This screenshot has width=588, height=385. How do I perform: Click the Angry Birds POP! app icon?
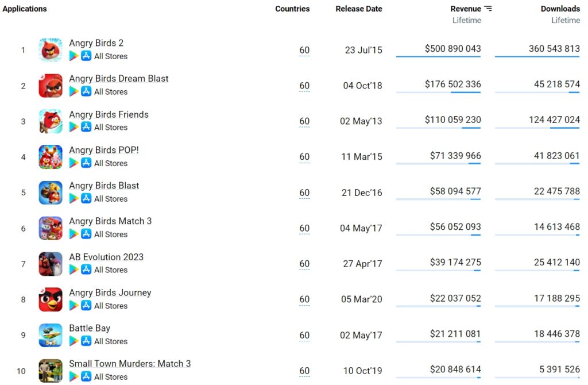pos(51,157)
